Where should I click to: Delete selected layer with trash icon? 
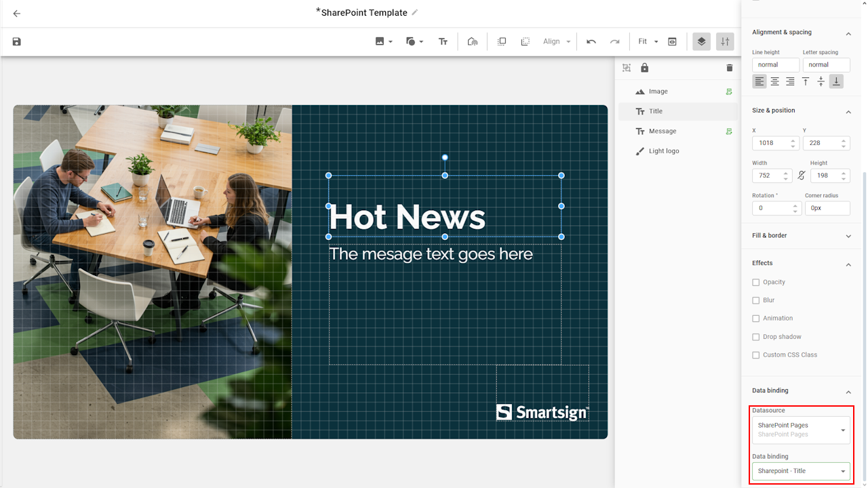730,68
